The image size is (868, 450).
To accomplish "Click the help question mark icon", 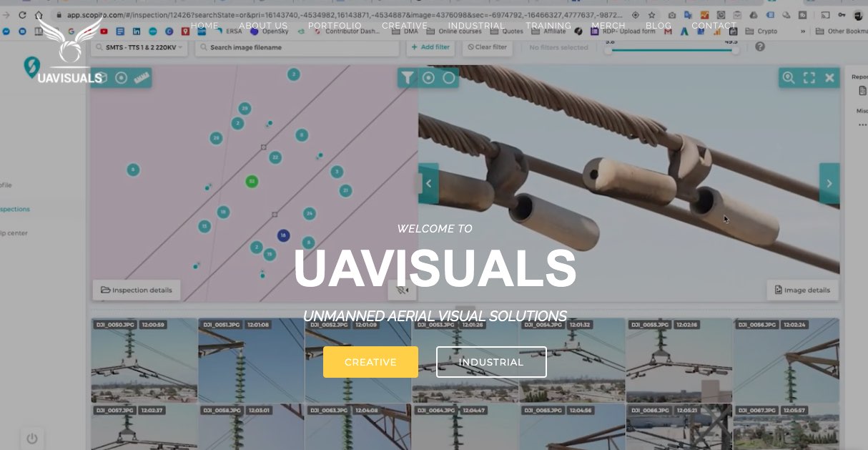I will [759, 47].
